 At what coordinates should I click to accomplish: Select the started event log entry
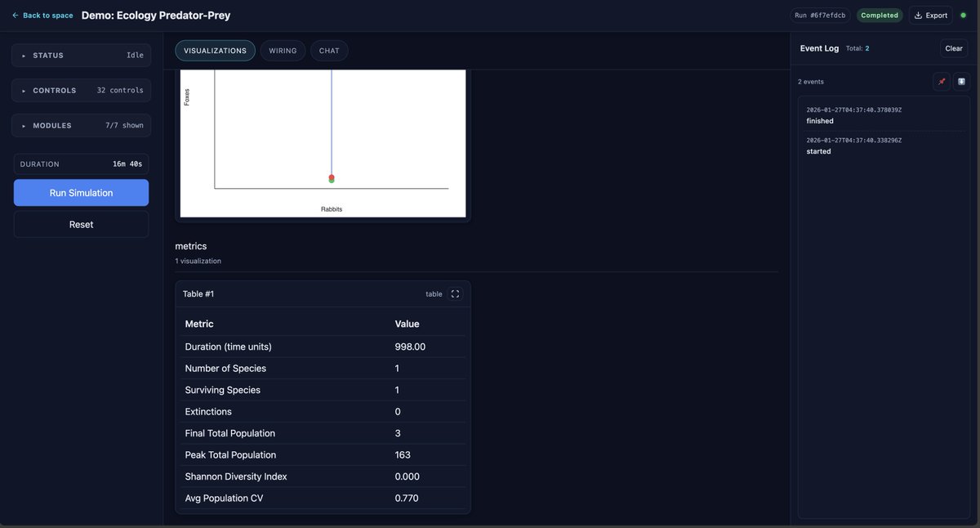pyautogui.click(x=884, y=145)
